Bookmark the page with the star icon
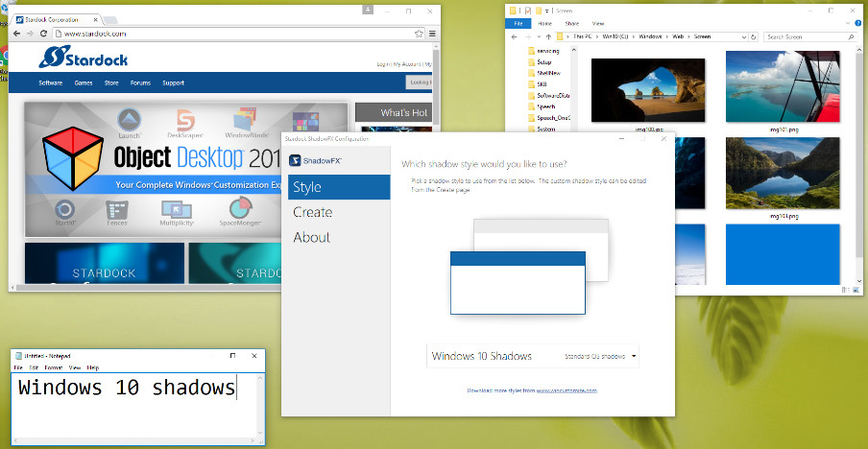The width and height of the screenshot is (868, 449). tap(419, 34)
